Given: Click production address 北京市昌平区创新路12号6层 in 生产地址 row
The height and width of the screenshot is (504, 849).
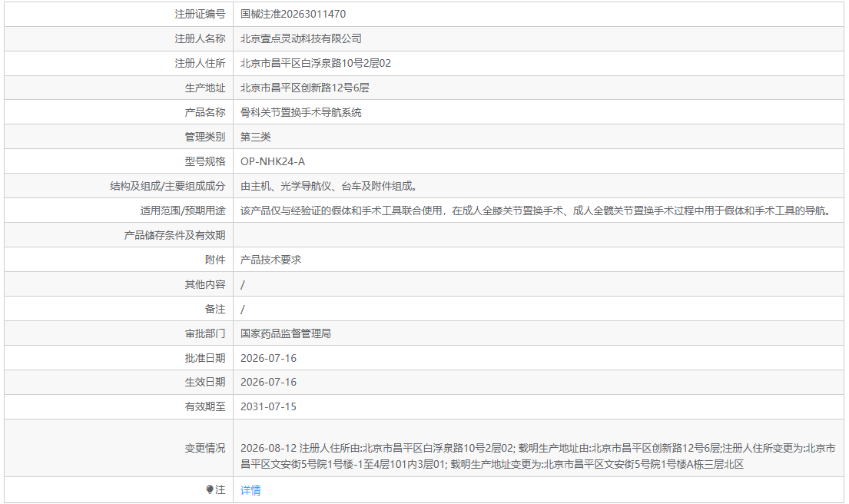Looking at the screenshot, I should point(305,88).
